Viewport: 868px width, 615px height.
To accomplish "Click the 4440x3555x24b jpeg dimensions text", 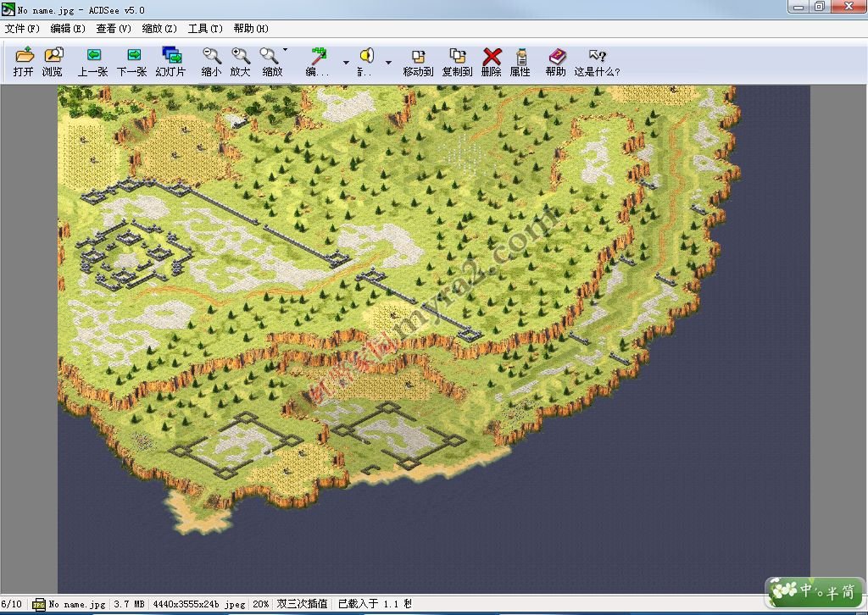I will [199, 605].
